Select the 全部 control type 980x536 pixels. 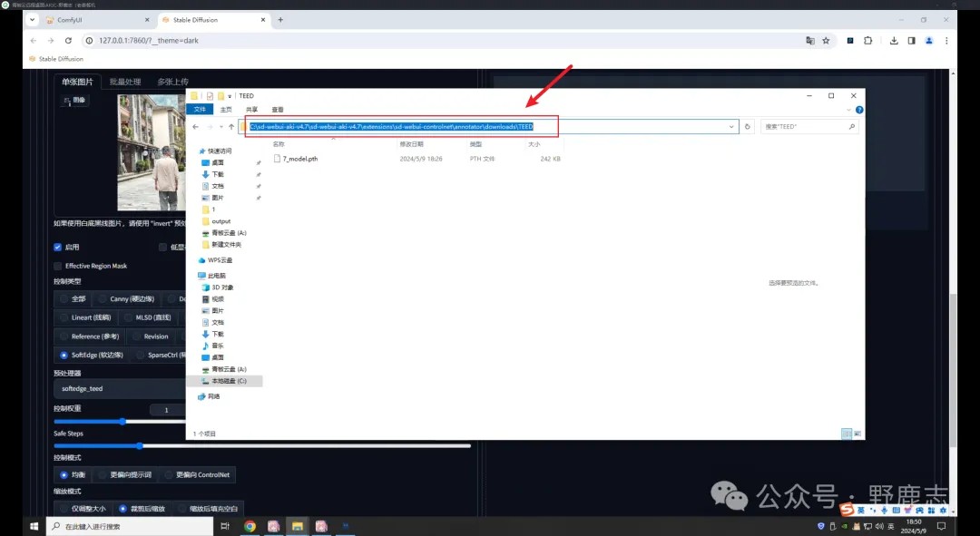coord(72,299)
